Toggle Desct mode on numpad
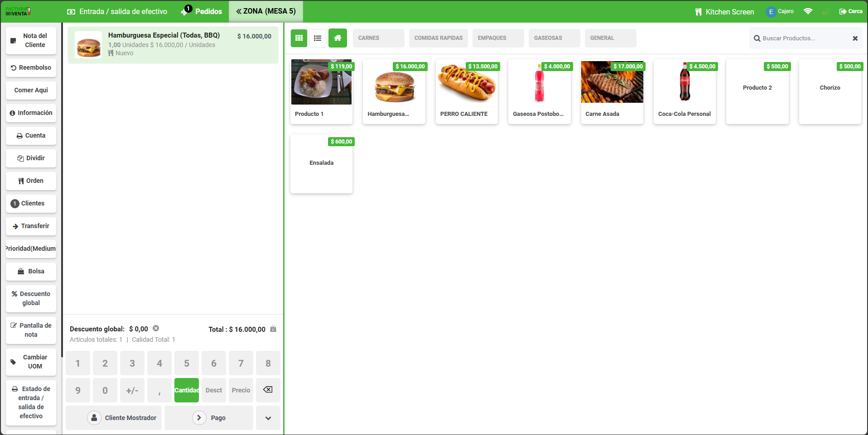 point(214,390)
